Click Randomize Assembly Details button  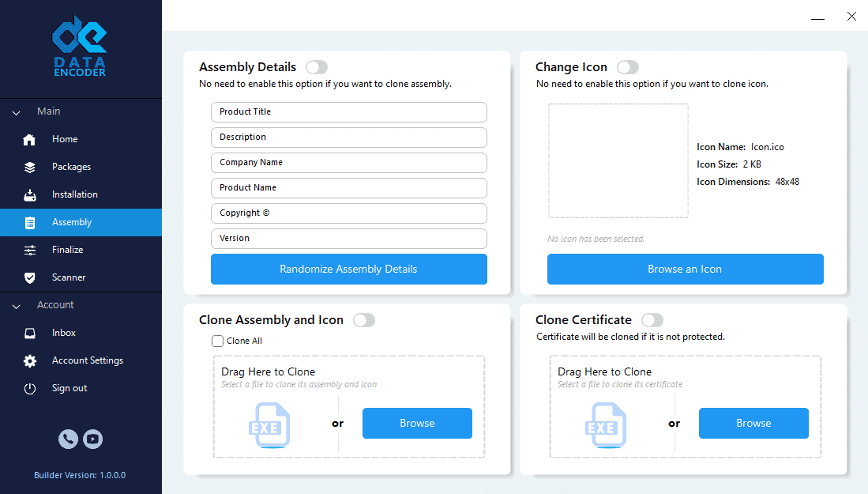(x=348, y=270)
